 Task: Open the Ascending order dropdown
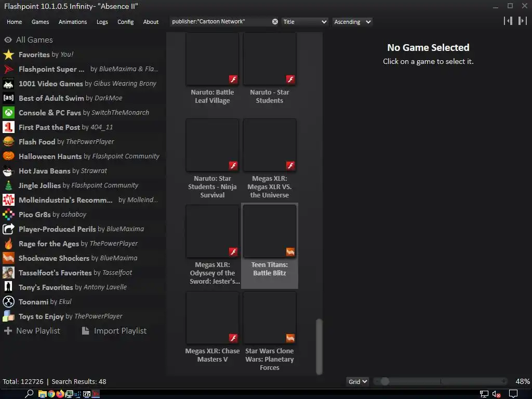point(352,22)
